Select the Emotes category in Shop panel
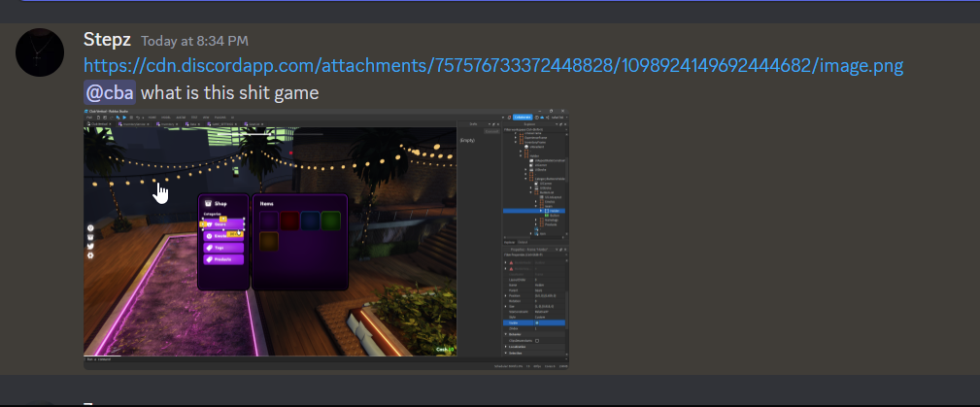The height and width of the screenshot is (407, 980). point(223,236)
